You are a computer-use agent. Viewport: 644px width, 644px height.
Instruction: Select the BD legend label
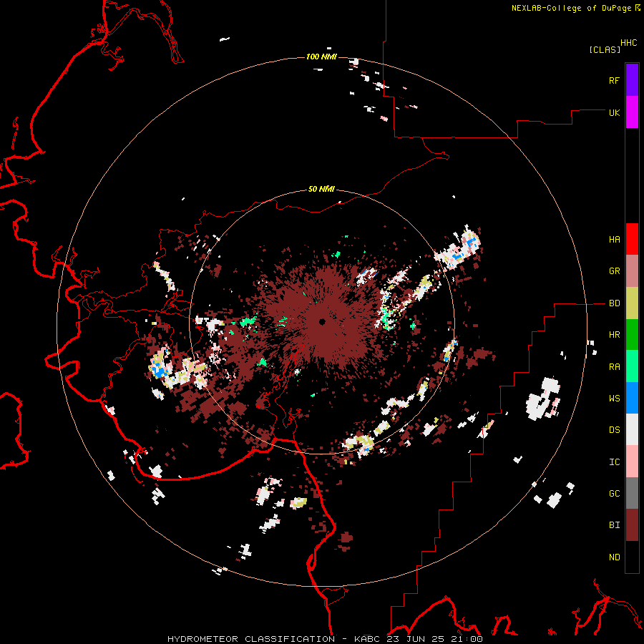(x=614, y=303)
